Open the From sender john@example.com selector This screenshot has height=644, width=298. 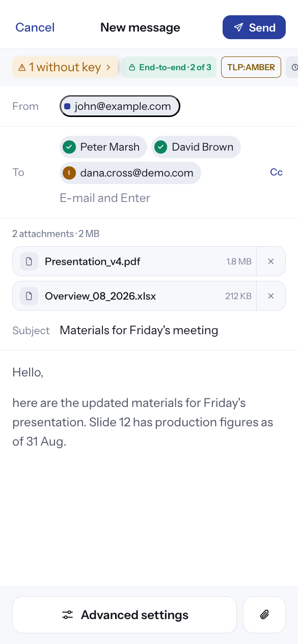coord(120,106)
